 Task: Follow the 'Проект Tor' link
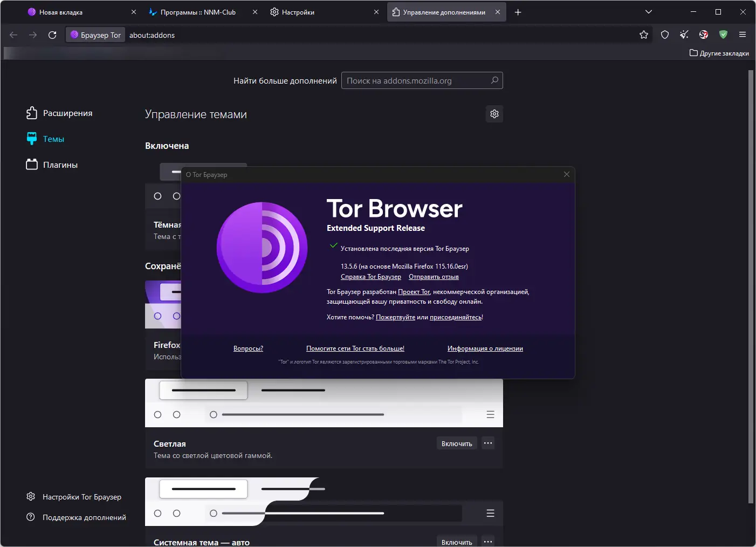click(414, 292)
